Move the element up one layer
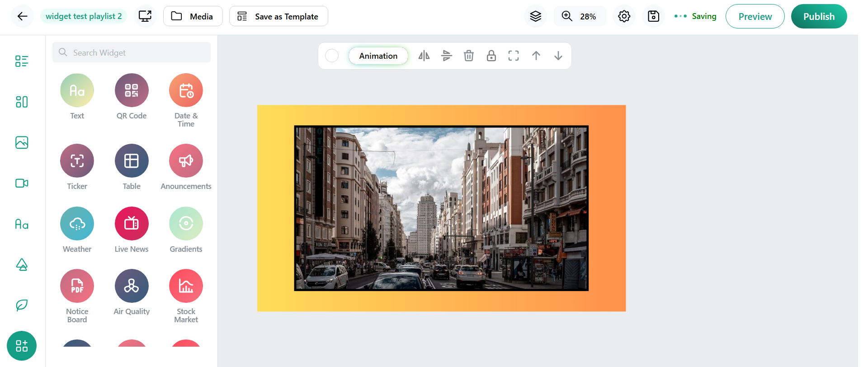868x367 pixels. [x=536, y=56]
